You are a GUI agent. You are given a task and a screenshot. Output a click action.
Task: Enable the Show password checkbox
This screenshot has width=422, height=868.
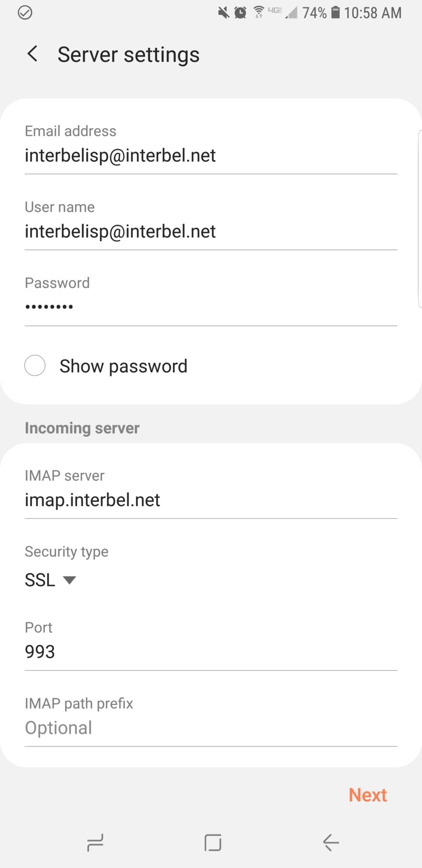[35, 366]
